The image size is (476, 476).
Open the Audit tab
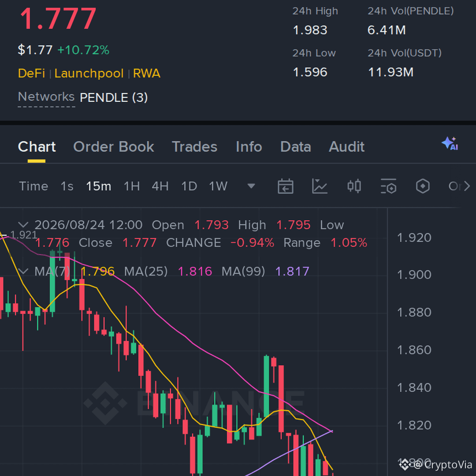pos(347,147)
